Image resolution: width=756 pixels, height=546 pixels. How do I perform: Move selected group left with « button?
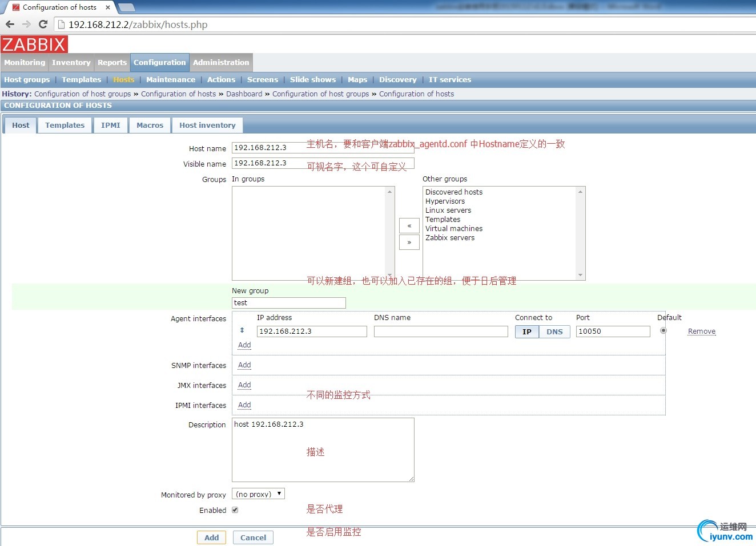(409, 226)
